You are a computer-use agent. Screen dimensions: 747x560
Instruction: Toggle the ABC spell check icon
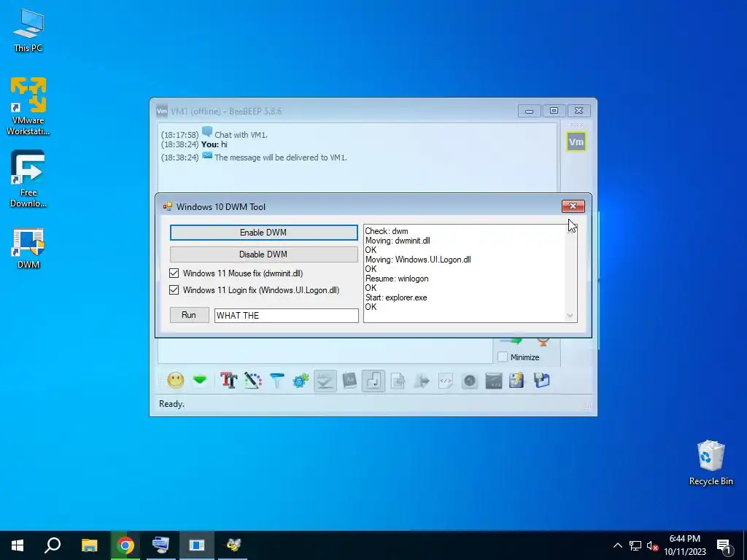[325, 381]
